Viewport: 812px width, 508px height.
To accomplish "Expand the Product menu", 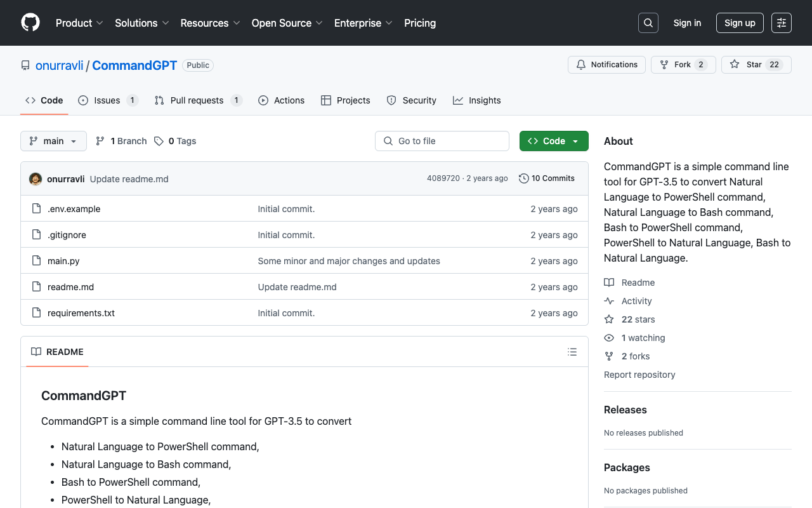I will pyautogui.click(x=79, y=23).
